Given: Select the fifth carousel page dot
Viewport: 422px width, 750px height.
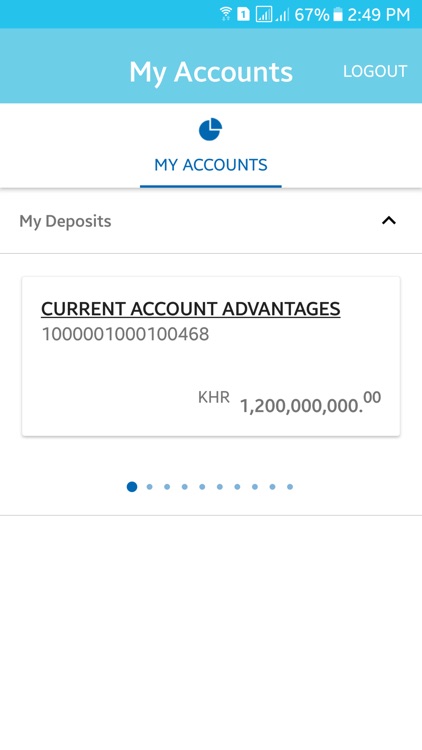Looking at the screenshot, I should [202, 487].
